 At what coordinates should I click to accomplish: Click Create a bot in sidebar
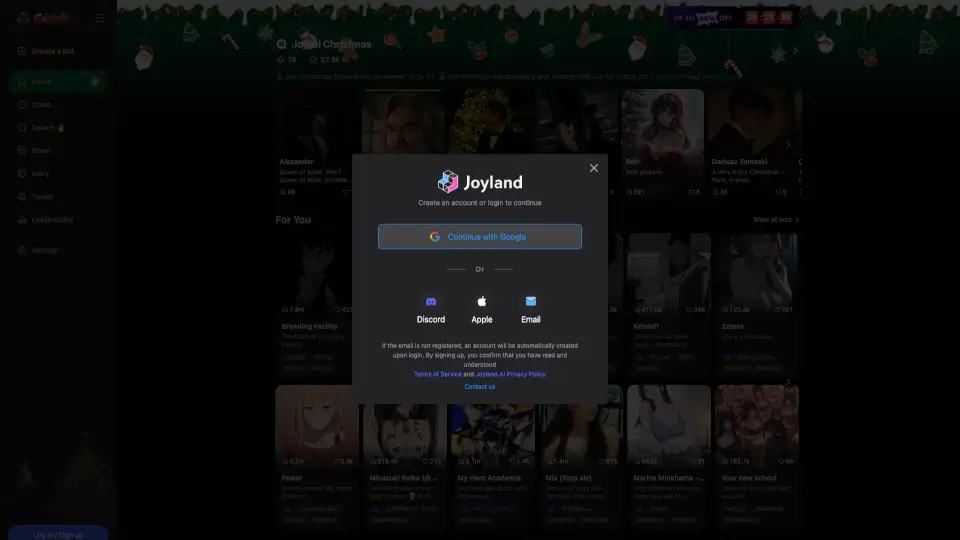tap(52, 51)
